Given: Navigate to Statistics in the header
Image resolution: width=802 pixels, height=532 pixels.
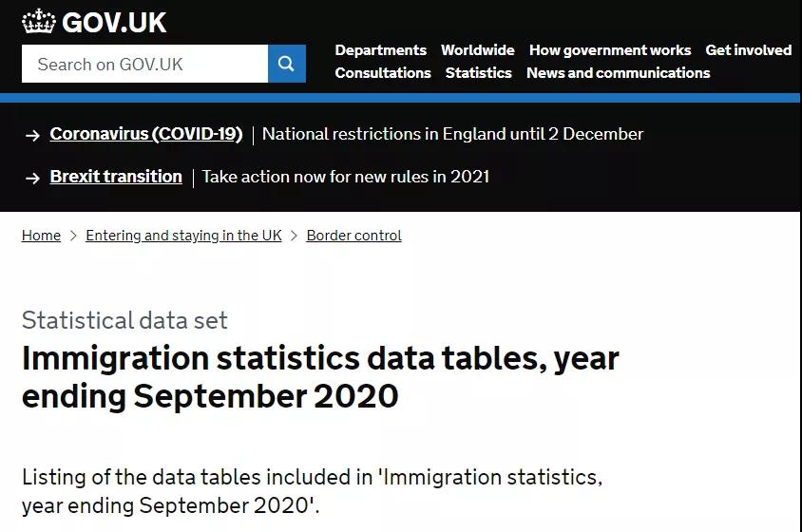Looking at the screenshot, I should click(478, 73).
